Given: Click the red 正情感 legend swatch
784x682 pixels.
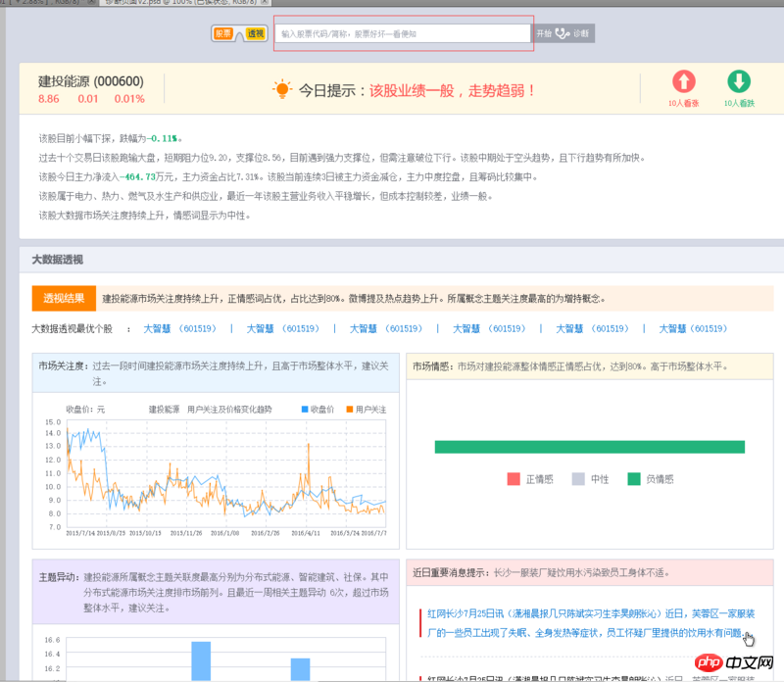Looking at the screenshot, I should coord(514,479).
